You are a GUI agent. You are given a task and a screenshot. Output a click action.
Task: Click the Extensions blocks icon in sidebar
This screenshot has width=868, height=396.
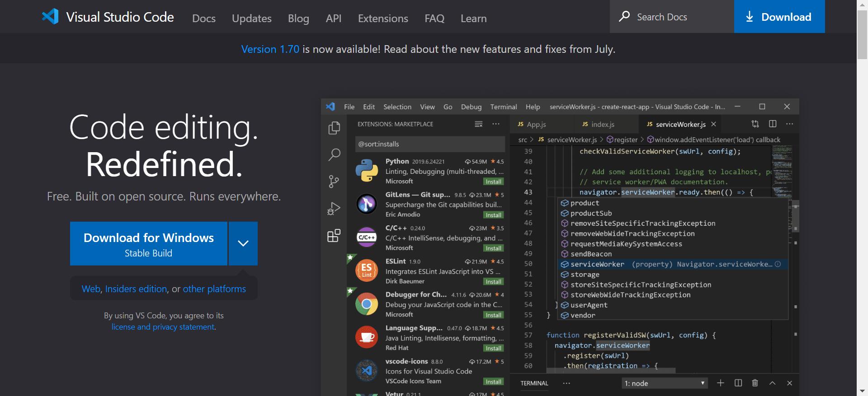click(x=334, y=236)
